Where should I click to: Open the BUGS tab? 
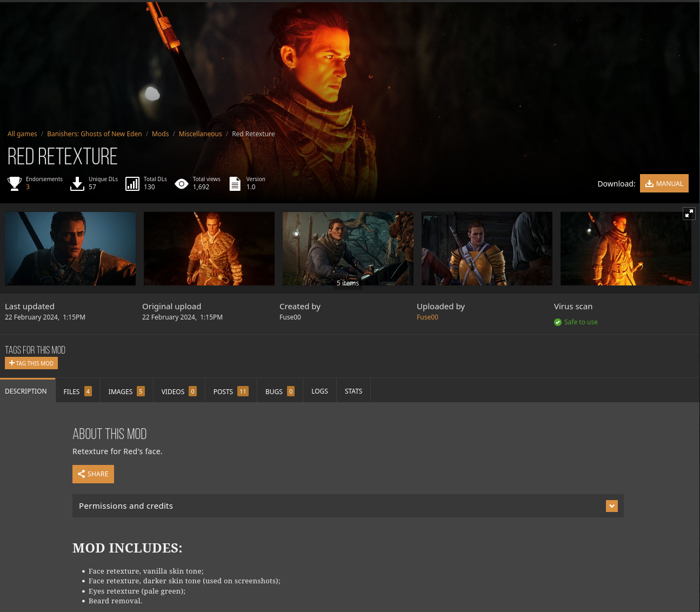point(280,391)
